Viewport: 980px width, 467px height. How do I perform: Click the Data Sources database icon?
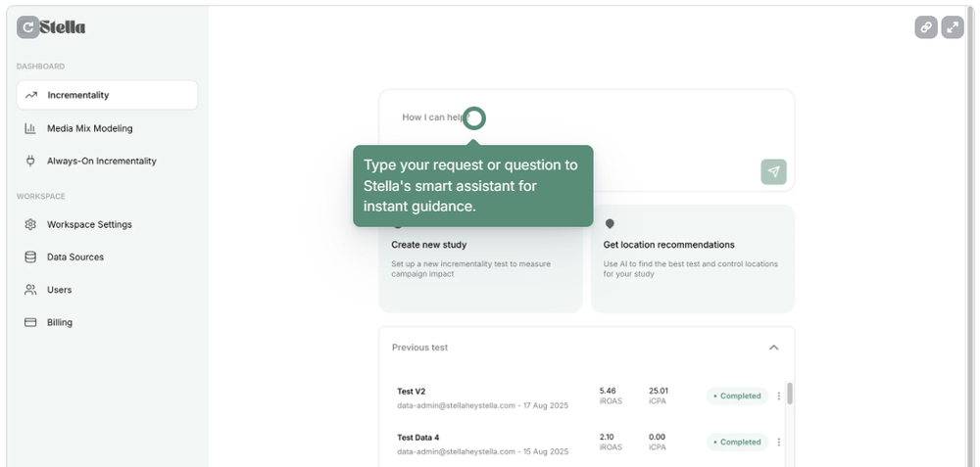[30, 257]
